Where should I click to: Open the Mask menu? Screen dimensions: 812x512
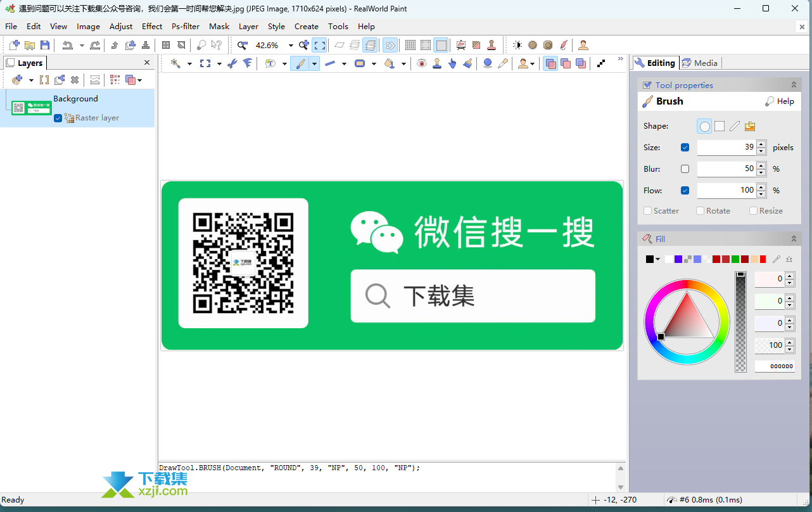coord(219,27)
